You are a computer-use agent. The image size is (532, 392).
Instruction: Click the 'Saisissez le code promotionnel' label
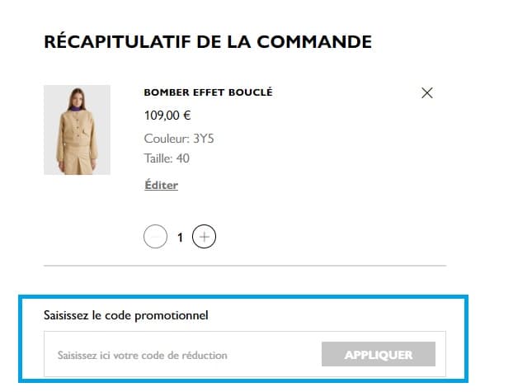(x=126, y=314)
